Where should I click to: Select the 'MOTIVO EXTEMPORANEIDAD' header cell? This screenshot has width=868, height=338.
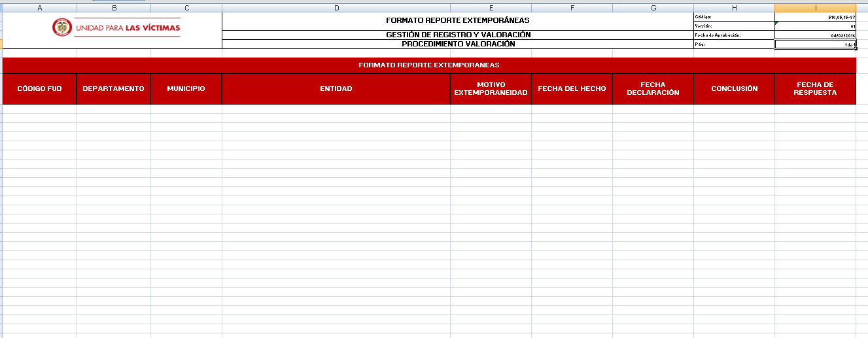pos(491,89)
